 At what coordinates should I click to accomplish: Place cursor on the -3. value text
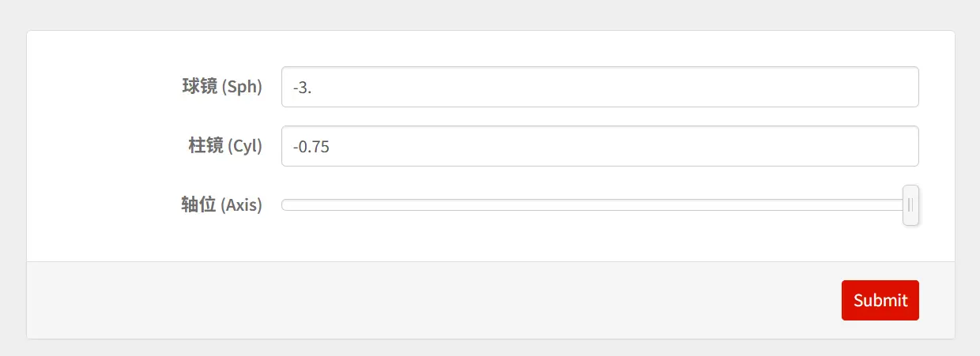tap(302, 87)
